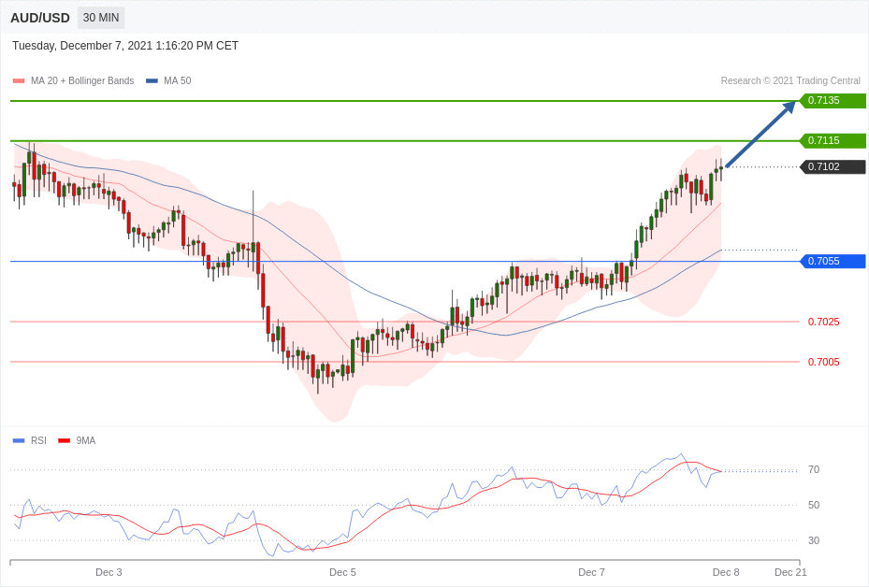Click the RSI 50 axis value
This screenshot has height=588, width=869.
click(x=814, y=505)
